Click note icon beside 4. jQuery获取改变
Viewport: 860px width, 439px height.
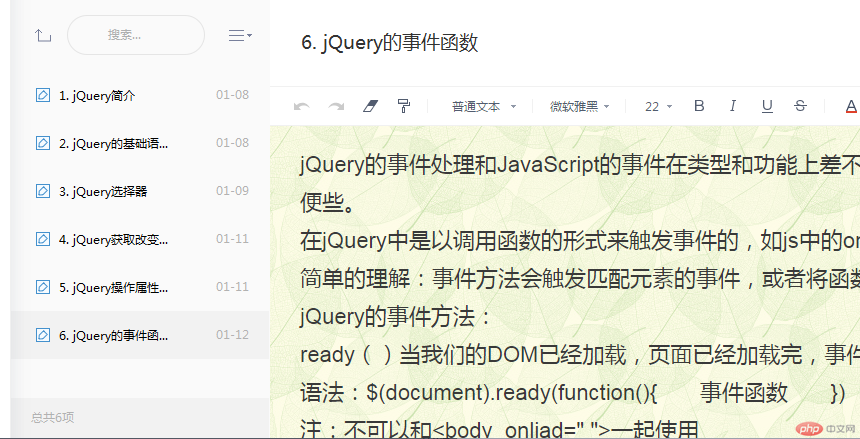[x=43, y=239]
